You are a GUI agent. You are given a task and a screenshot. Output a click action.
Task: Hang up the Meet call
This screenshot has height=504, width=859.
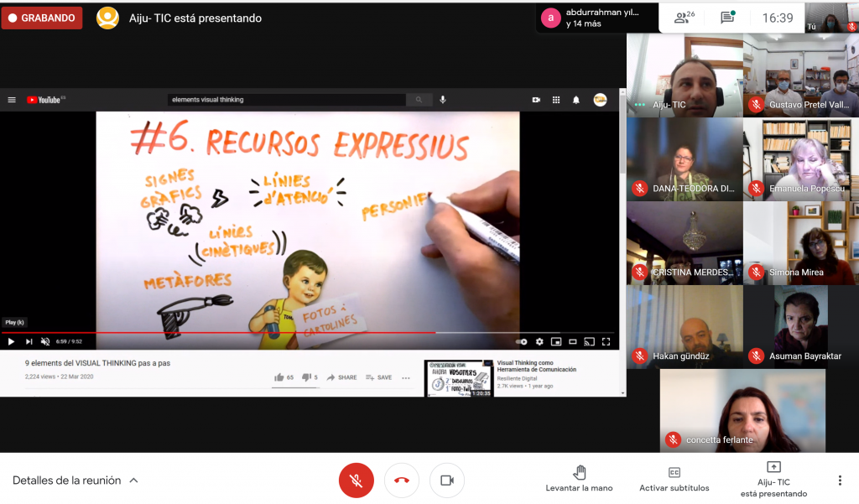coord(402,481)
